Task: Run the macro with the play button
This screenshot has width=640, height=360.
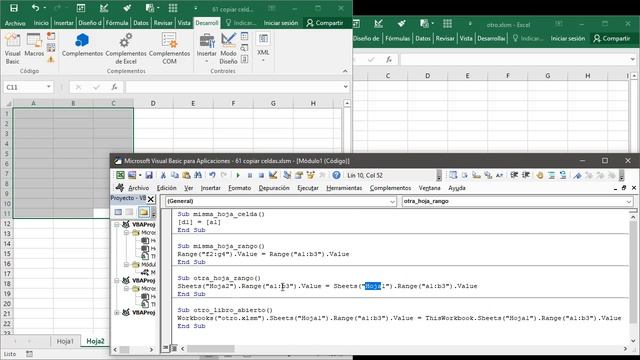Action: tap(238, 175)
